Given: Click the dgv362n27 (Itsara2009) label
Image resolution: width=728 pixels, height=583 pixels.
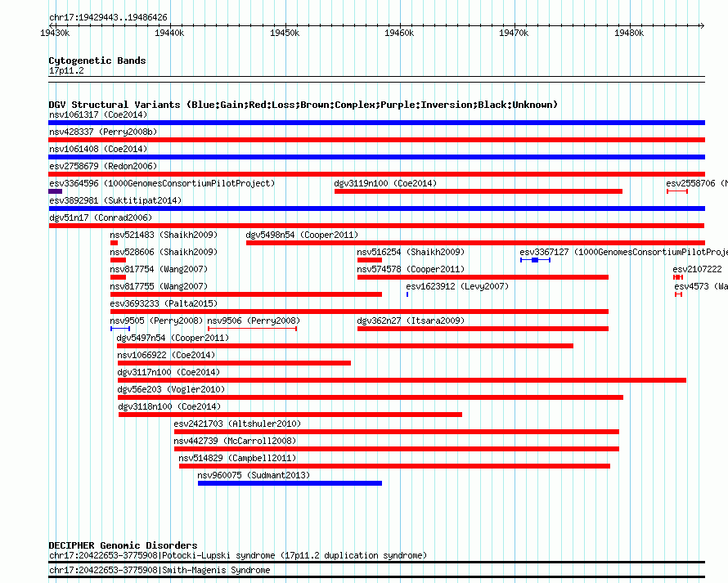Looking at the screenshot, I should (x=411, y=321).
